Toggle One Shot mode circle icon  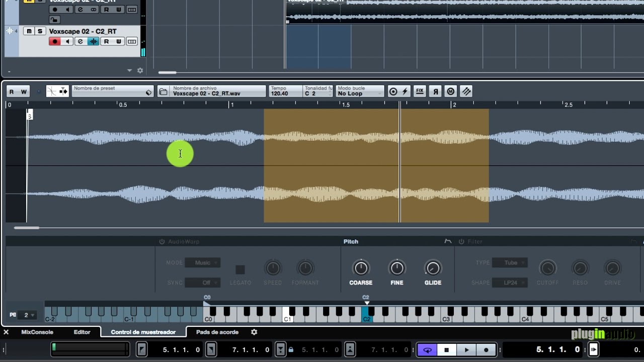coord(393,92)
